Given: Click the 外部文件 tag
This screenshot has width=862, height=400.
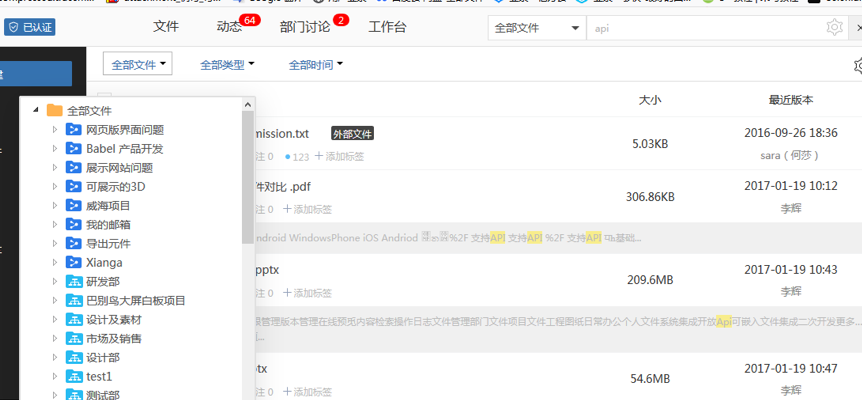Looking at the screenshot, I should pos(352,134).
